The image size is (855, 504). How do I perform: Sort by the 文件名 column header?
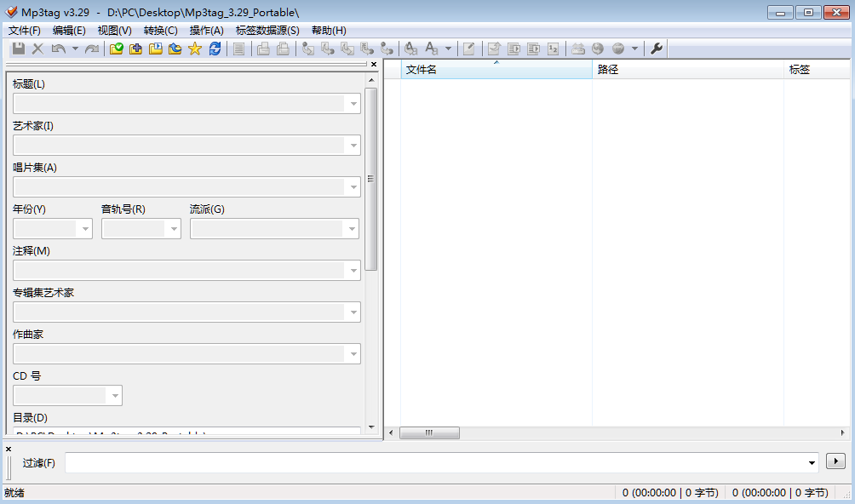(496, 70)
